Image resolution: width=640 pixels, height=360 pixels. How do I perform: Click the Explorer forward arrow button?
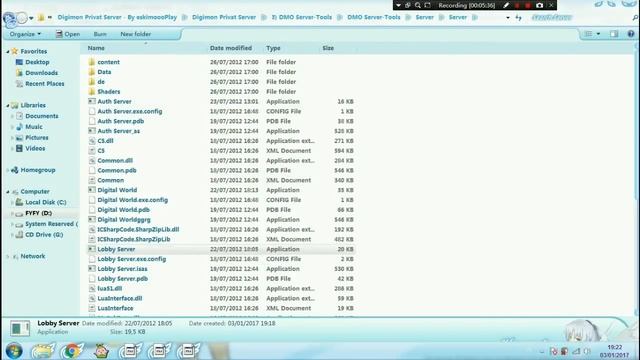tap(22, 18)
